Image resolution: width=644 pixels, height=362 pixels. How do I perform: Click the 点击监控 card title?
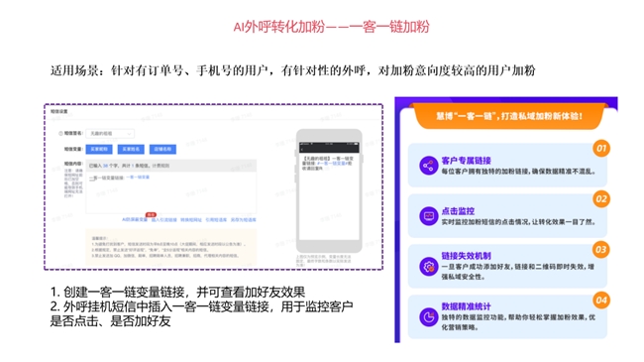click(458, 211)
